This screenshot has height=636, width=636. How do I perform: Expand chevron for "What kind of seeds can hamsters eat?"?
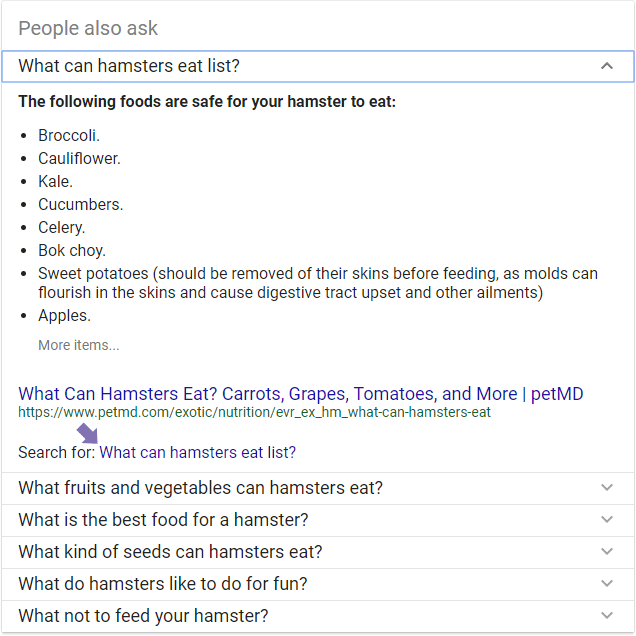pos(606,552)
